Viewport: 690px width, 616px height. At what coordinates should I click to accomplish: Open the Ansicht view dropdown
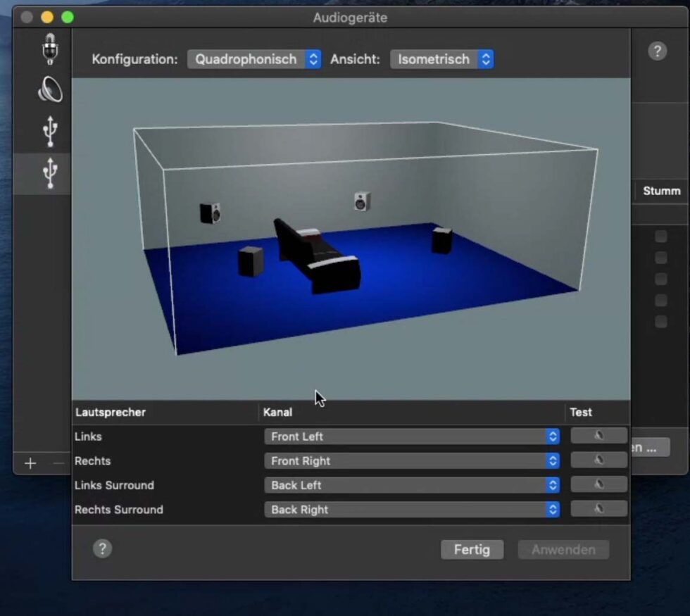click(441, 60)
